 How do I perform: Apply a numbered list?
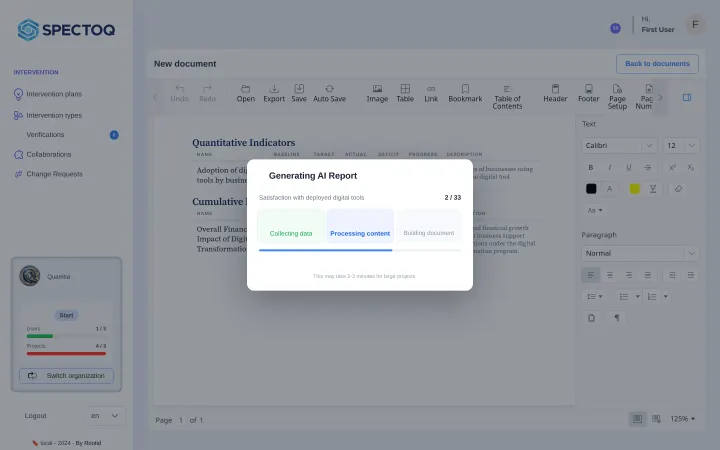click(652, 297)
